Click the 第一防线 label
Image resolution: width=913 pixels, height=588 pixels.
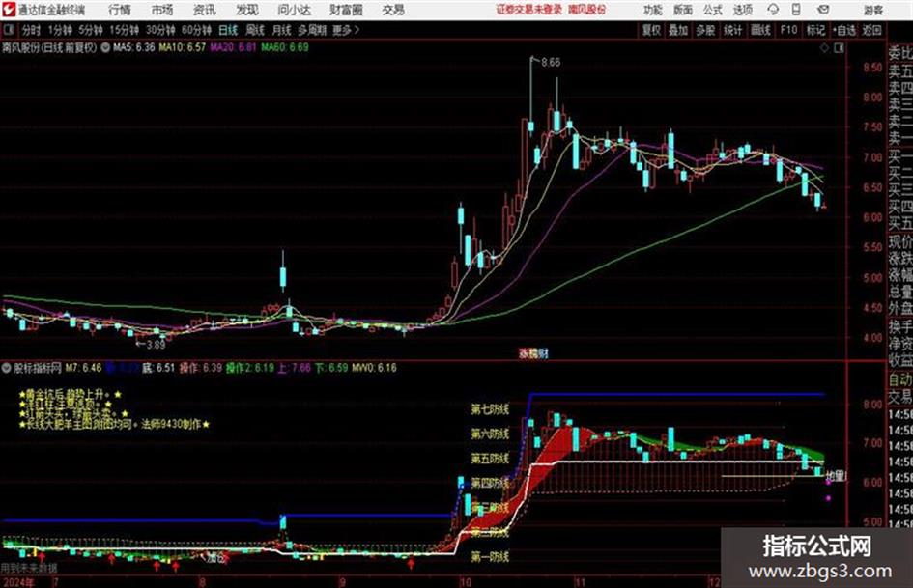click(x=490, y=557)
